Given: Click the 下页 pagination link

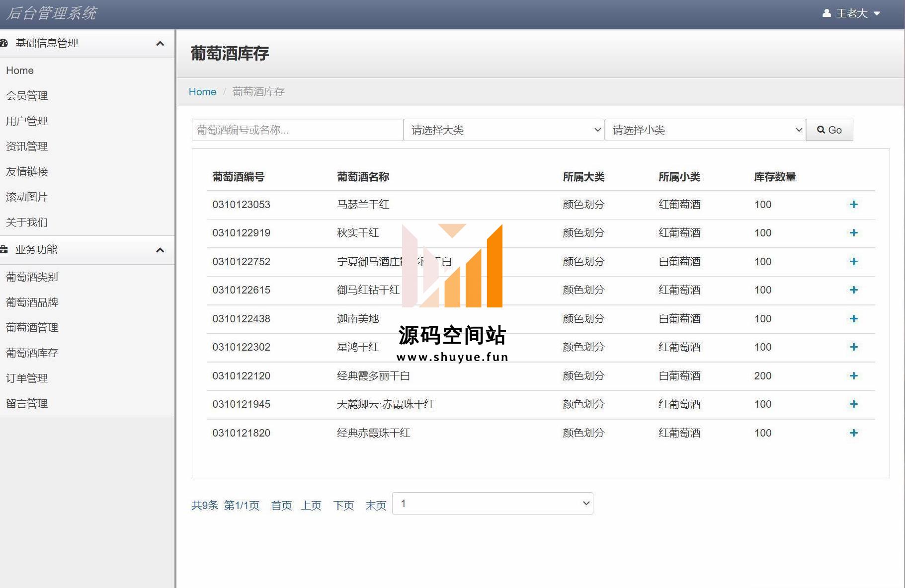Looking at the screenshot, I should [x=343, y=506].
